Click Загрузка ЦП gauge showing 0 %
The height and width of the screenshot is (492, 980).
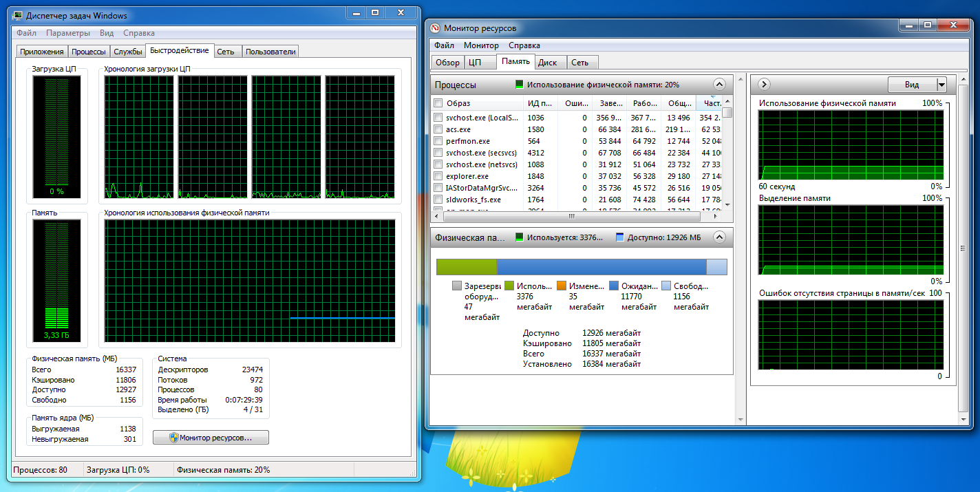point(56,136)
